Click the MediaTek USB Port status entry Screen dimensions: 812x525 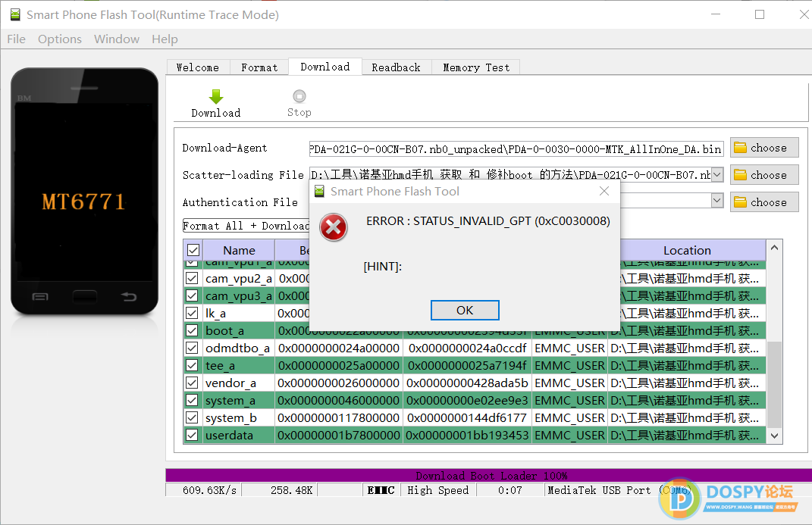619,490
